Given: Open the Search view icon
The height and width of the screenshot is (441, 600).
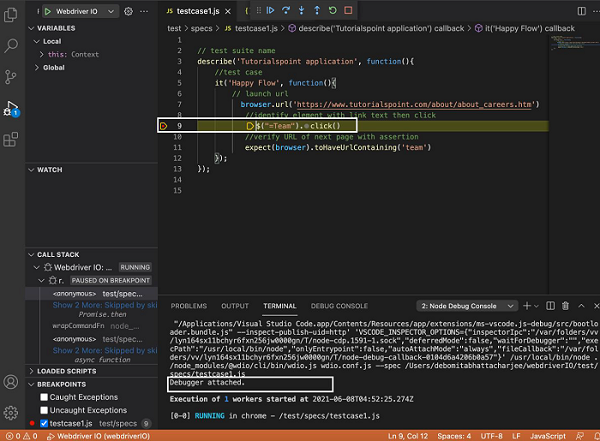Looking at the screenshot, I should (12, 45).
